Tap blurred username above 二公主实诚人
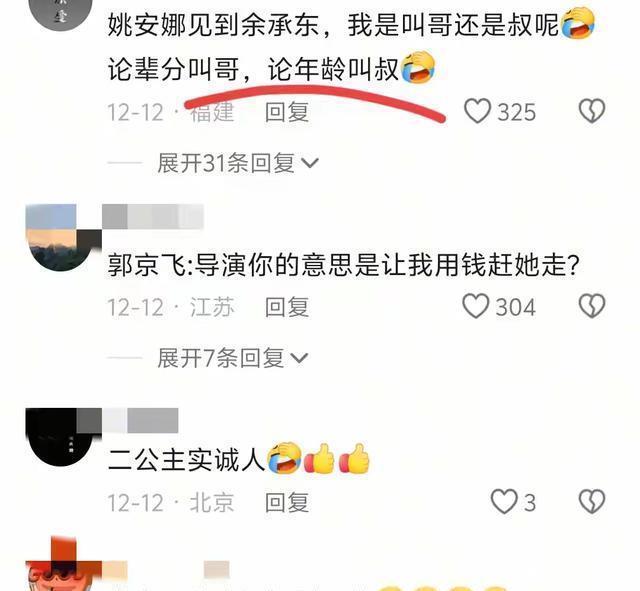Screen dimensions: 640x591 [x=140, y=420]
